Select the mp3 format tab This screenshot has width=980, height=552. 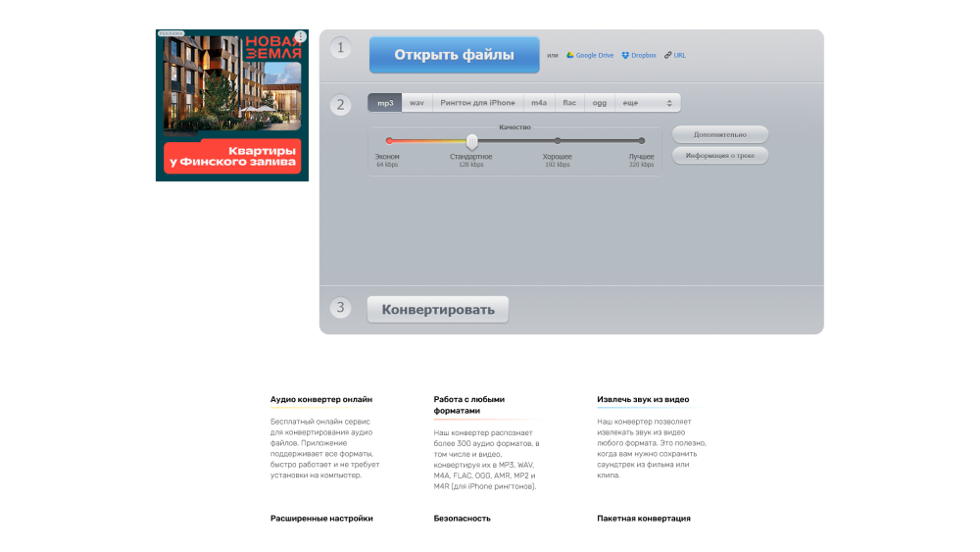tap(385, 103)
